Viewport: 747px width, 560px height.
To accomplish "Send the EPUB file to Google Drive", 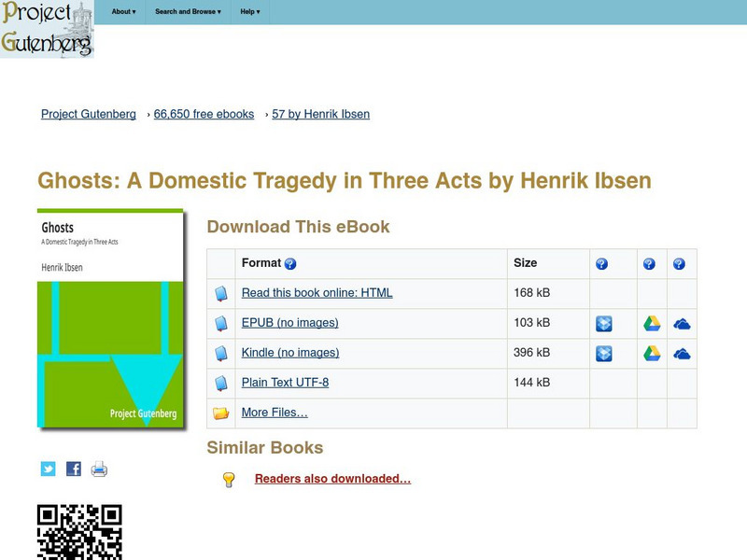I will tap(651, 323).
